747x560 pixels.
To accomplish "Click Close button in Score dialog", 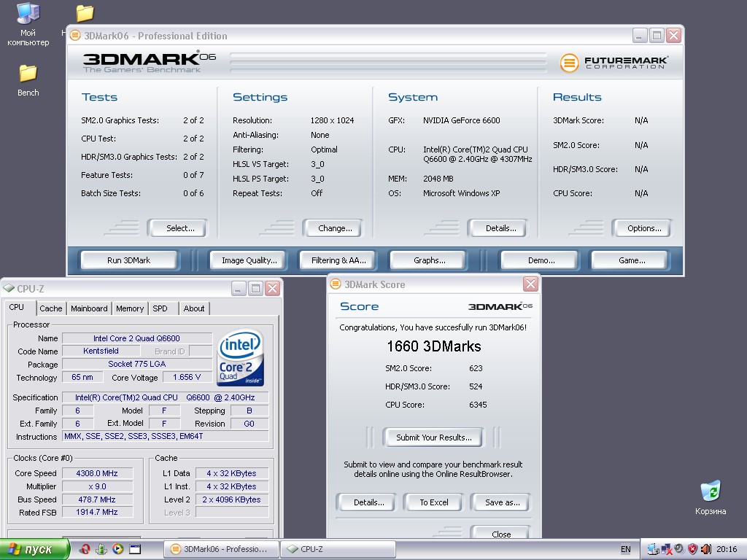I will click(501, 533).
